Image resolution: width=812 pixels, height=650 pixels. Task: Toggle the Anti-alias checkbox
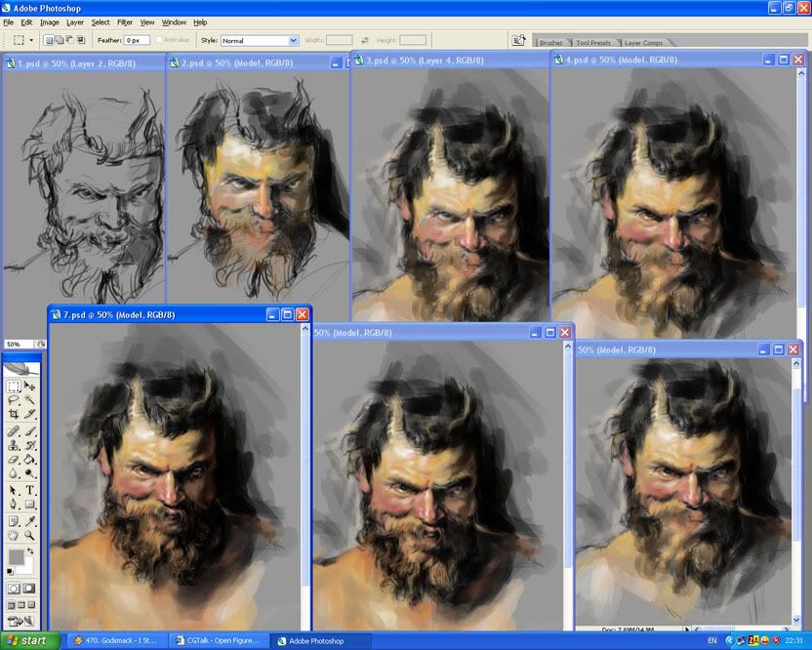159,40
